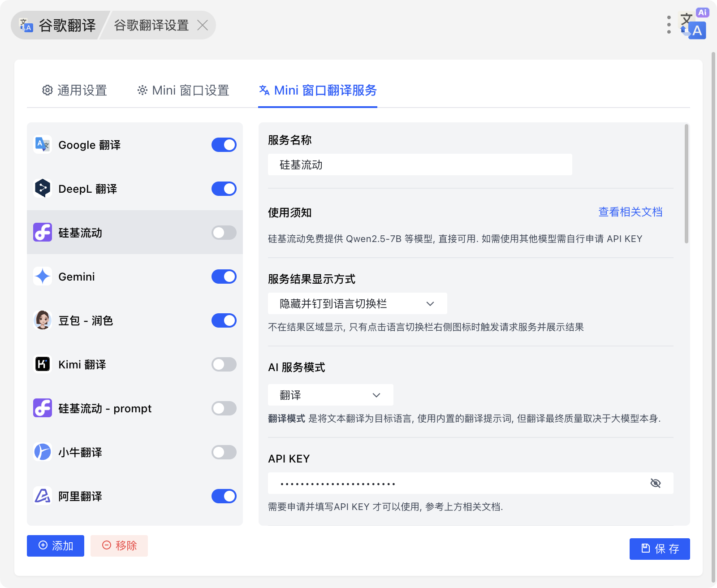Click the 豆包 - 润色 avatar icon
The width and height of the screenshot is (717, 588).
[x=43, y=320]
